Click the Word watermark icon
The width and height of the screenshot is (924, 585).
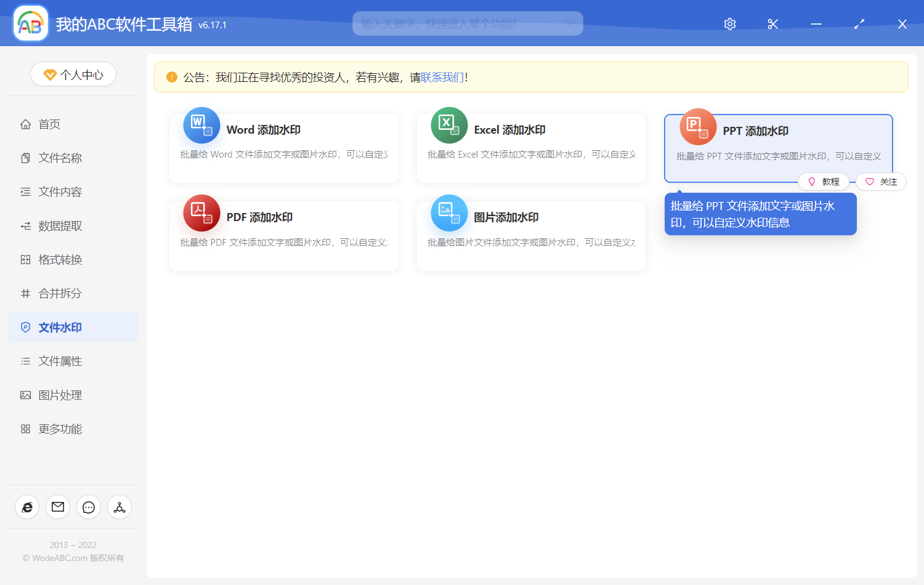point(201,125)
